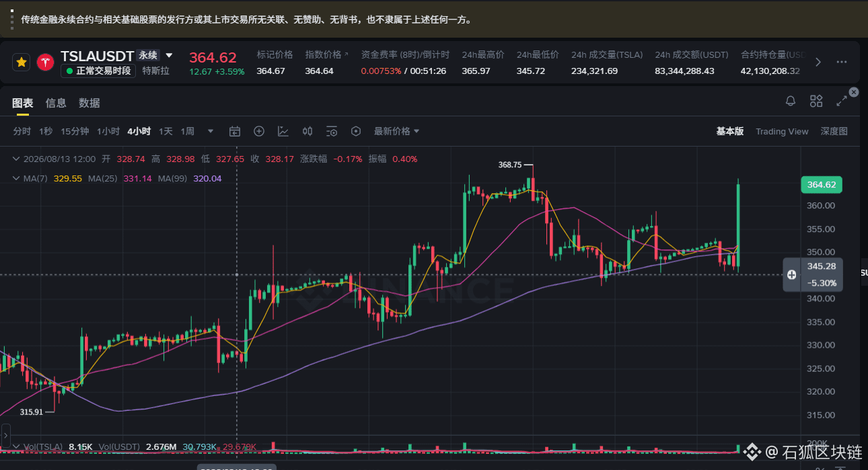The image size is (868, 470).
Task: Select the 1周 interval
Action: tap(188, 131)
